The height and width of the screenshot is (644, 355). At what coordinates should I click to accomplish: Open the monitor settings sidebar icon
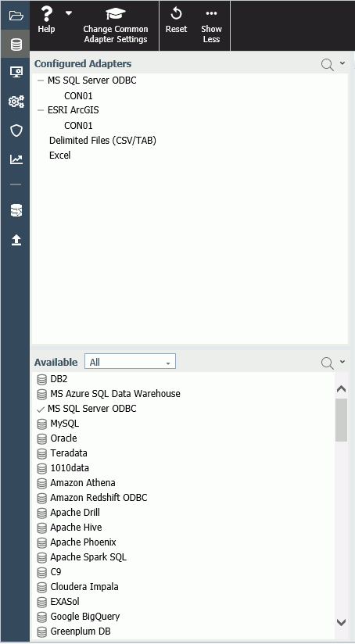pyautogui.click(x=16, y=72)
